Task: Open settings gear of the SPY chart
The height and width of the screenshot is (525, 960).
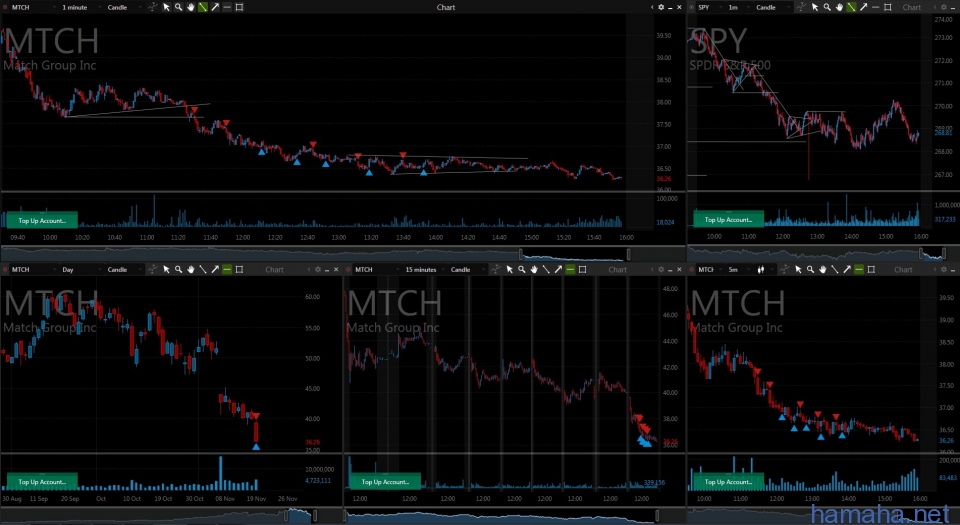Action: pos(942,7)
